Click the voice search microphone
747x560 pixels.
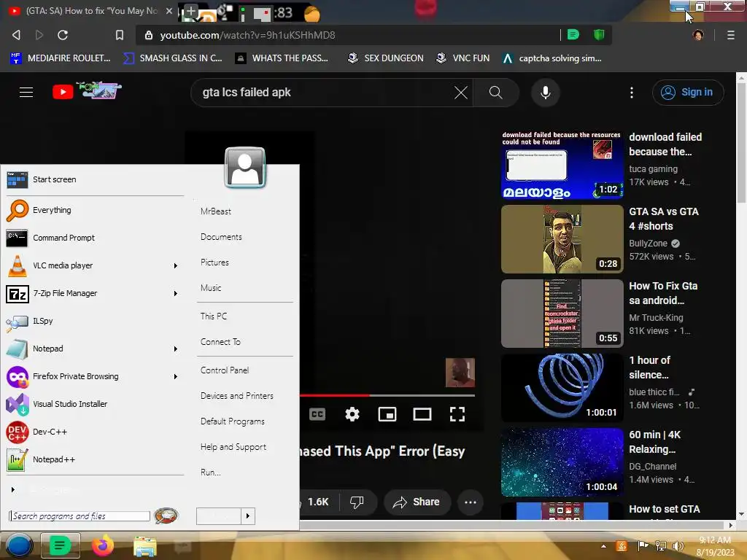tap(546, 93)
